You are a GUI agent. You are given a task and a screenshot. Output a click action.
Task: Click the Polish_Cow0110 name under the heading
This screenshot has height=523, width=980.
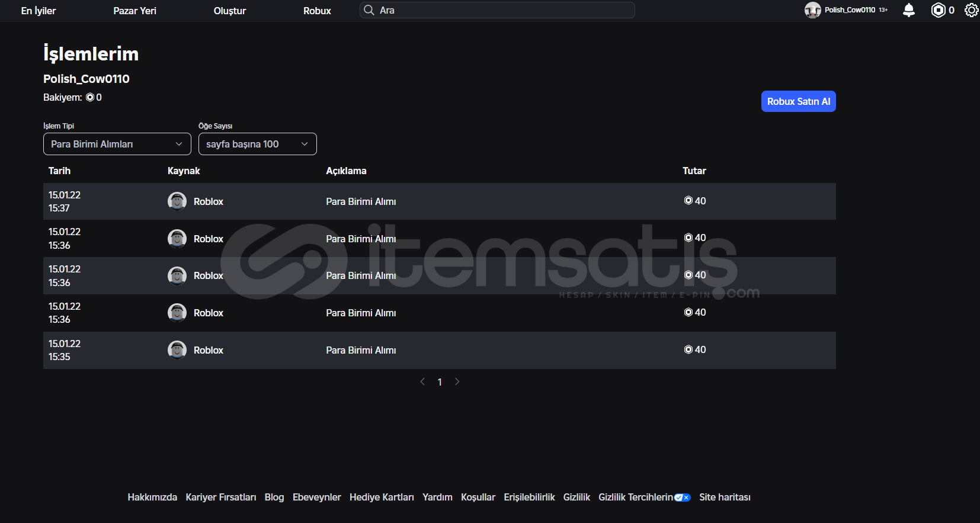pyautogui.click(x=87, y=79)
